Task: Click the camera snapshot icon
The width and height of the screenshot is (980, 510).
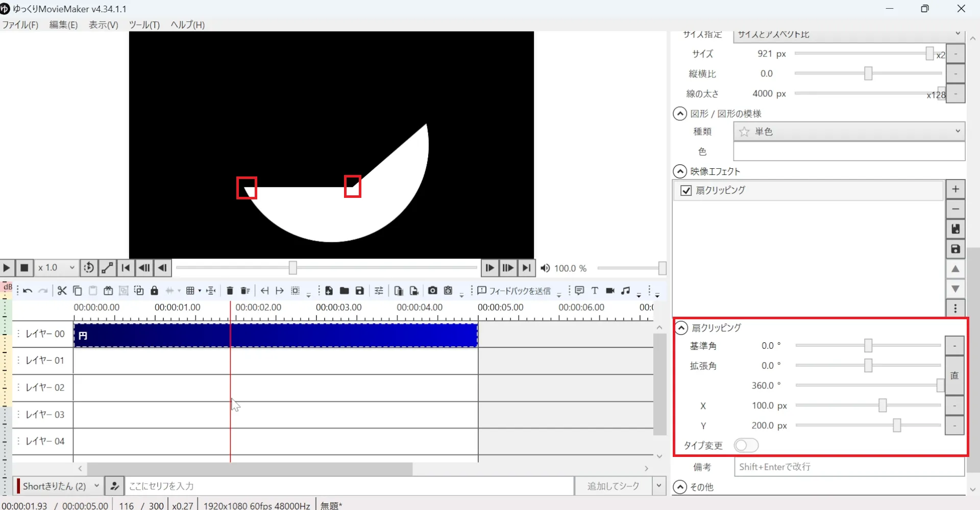Action: point(433,291)
